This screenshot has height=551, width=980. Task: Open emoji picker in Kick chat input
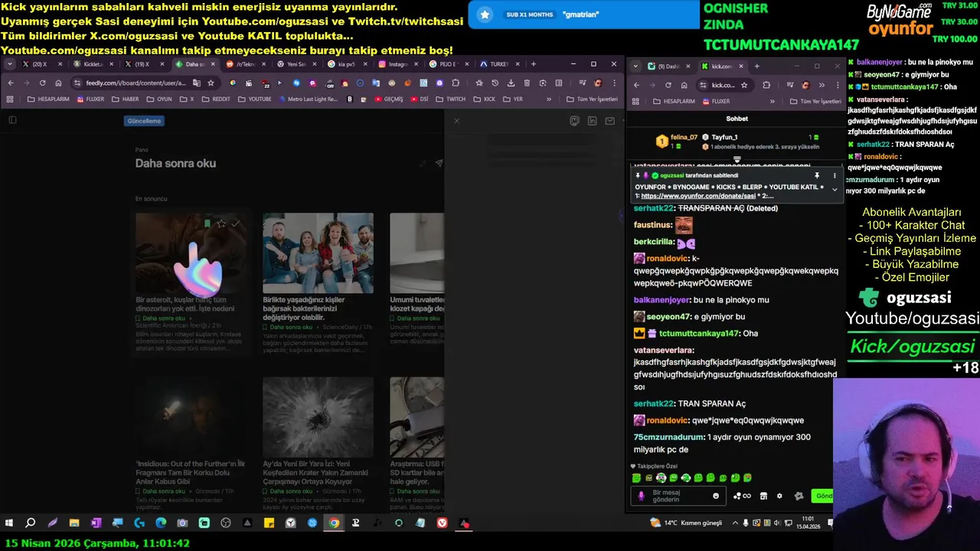(716, 496)
